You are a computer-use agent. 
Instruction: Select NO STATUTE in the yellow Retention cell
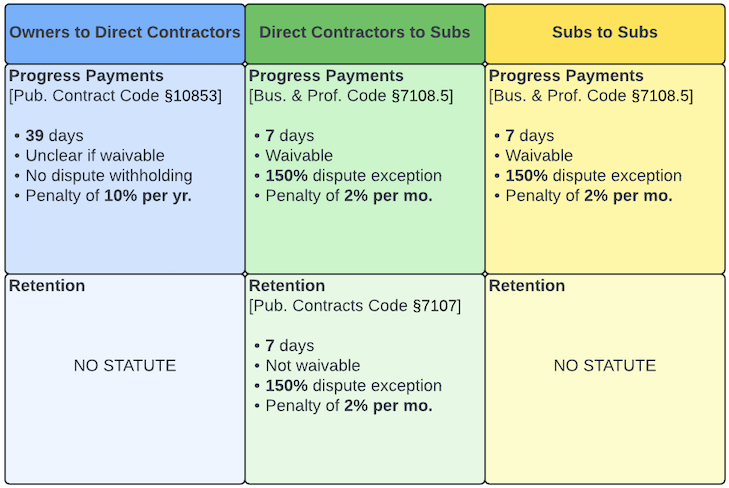tap(605, 366)
